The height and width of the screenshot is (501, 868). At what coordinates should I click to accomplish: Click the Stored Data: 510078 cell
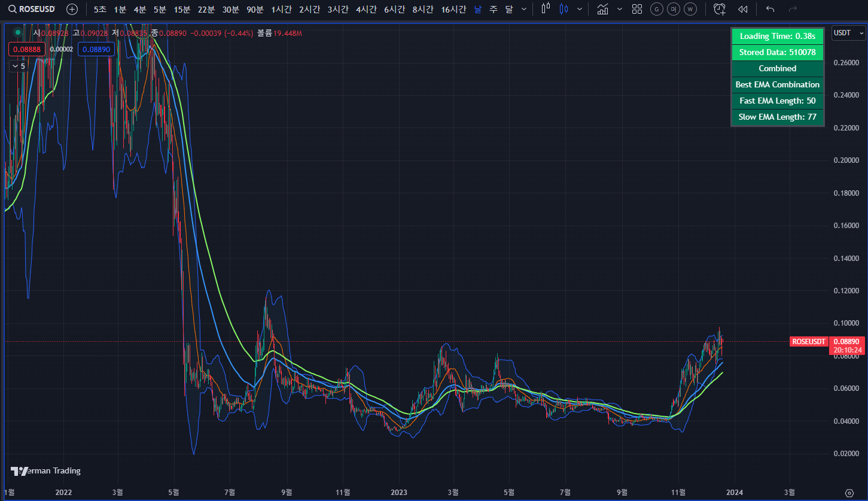click(x=778, y=53)
